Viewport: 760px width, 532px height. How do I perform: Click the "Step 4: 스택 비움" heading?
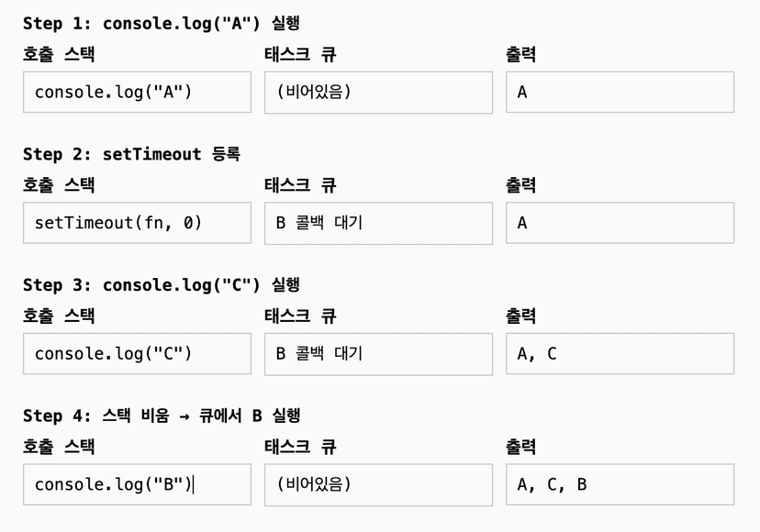click(x=162, y=416)
